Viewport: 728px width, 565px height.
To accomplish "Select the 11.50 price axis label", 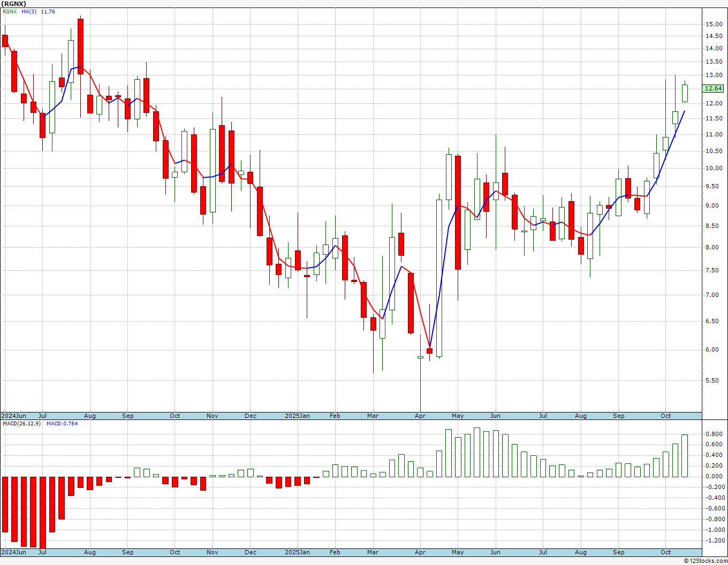I will 713,118.
